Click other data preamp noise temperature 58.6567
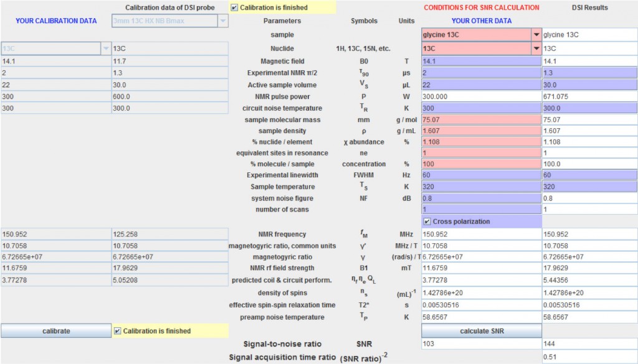The image size is (638, 364). point(482,317)
